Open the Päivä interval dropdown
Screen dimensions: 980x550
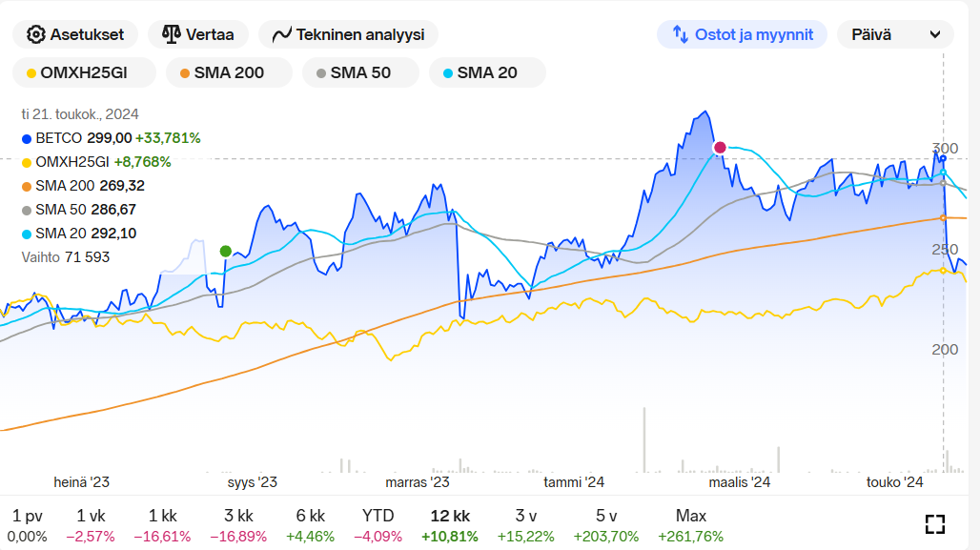tap(894, 34)
